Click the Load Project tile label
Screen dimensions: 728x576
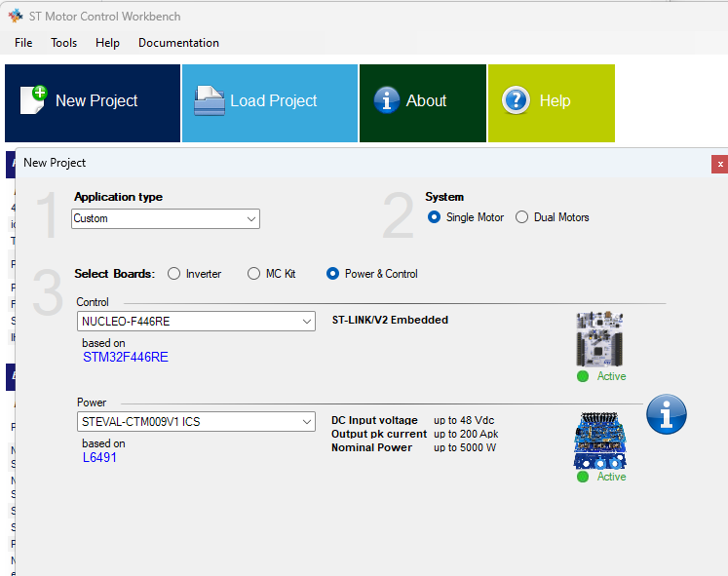click(274, 100)
